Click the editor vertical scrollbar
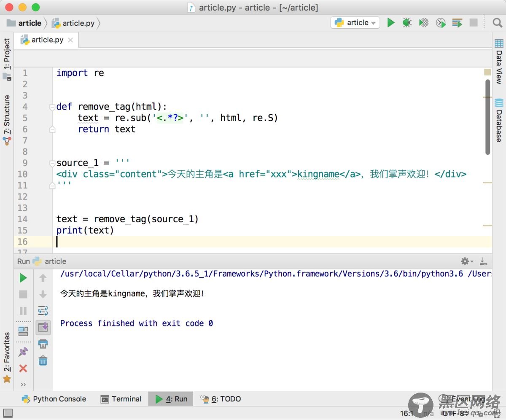Viewport: 506px width, 420px height. click(488, 117)
